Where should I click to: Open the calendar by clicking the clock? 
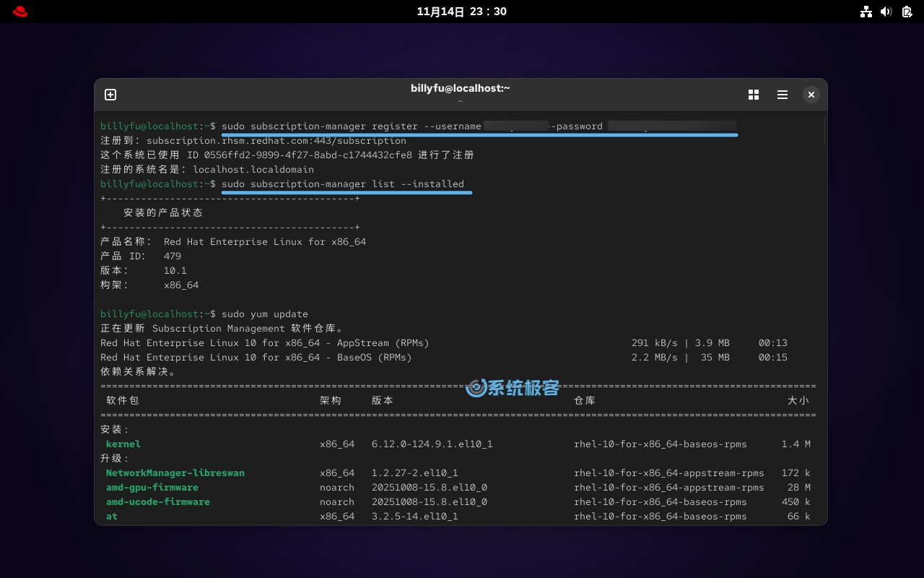point(461,11)
